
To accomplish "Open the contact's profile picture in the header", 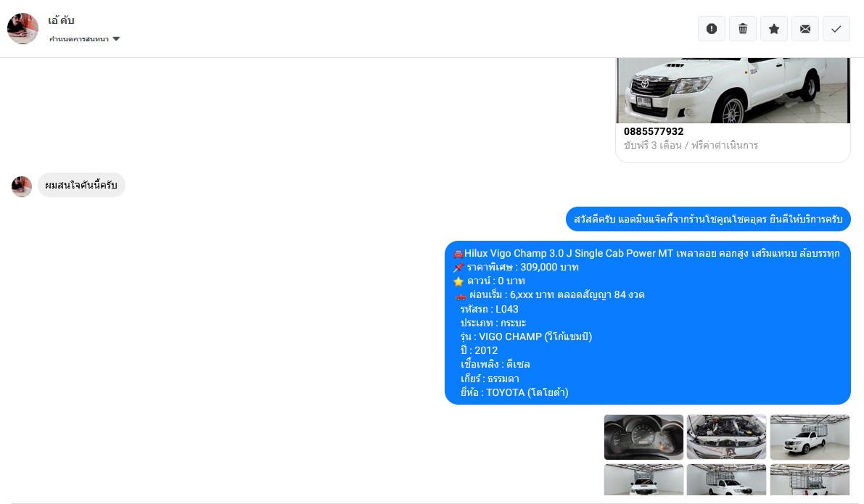I will click(x=22, y=28).
